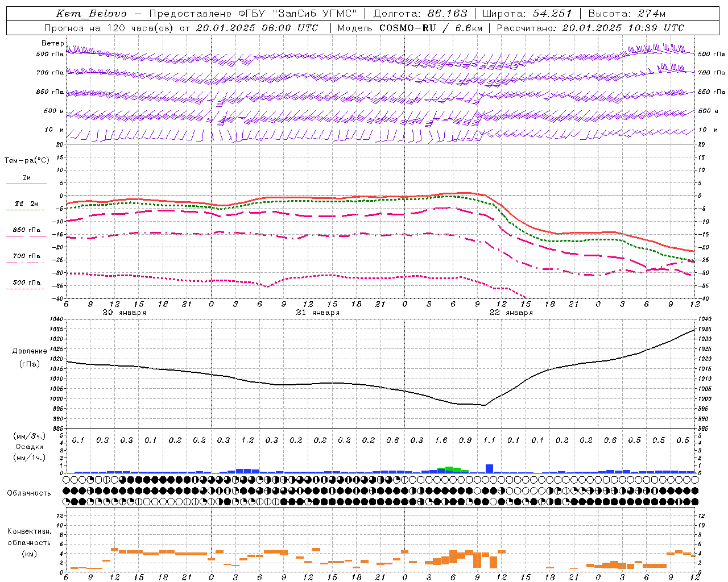Click the precipitation value '1.1'

(489, 440)
